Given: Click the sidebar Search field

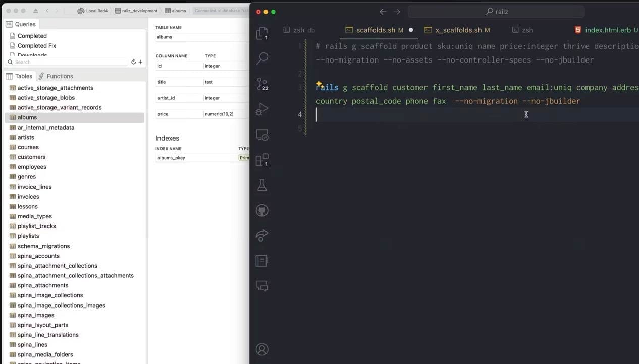Looking at the screenshot, I should point(68,62).
